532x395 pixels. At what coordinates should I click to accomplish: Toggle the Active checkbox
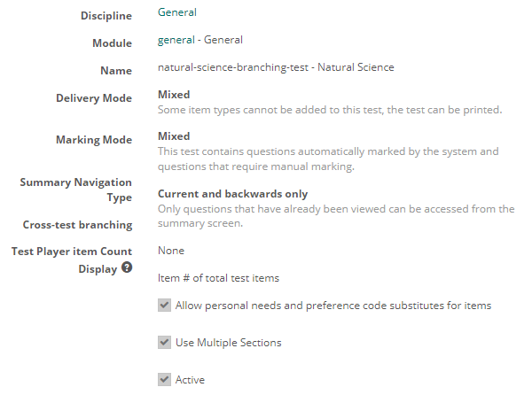[x=164, y=380]
